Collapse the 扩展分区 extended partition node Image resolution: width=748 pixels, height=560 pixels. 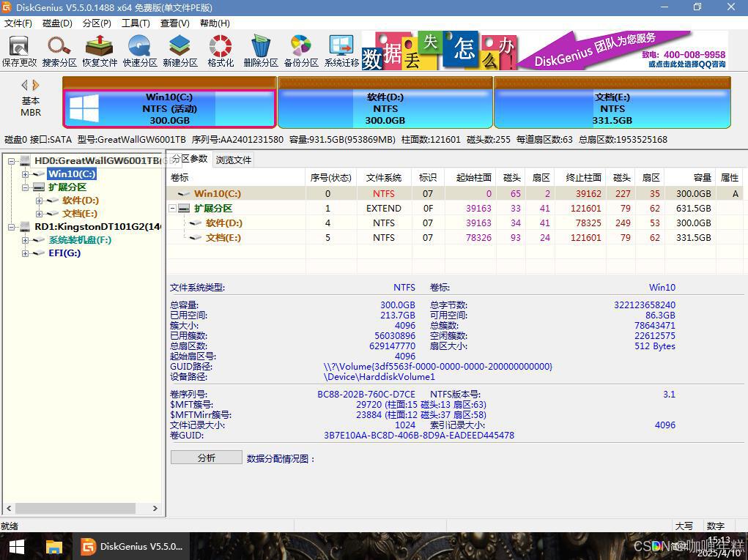pyautogui.click(x=23, y=187)
